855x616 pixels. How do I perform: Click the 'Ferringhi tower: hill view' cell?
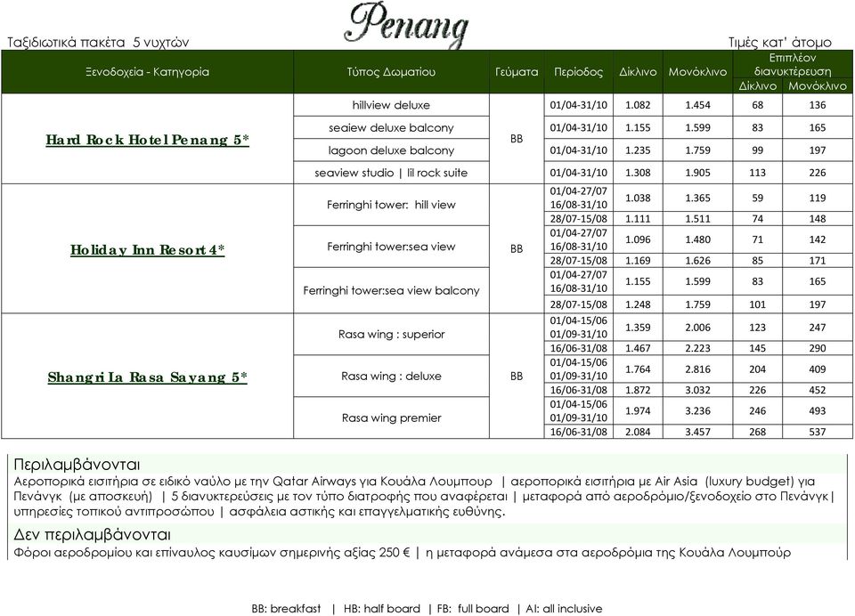point(391,205)
